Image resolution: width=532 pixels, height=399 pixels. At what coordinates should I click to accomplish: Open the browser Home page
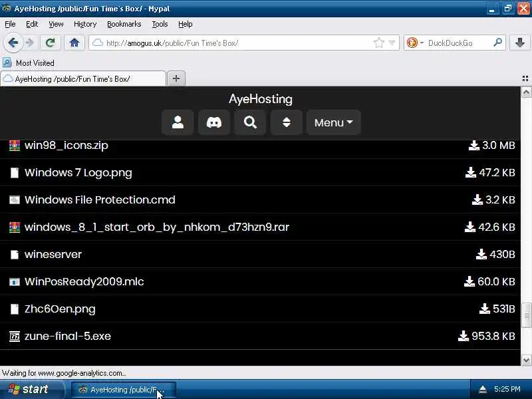pyautogui.click(x=74, y=43)
